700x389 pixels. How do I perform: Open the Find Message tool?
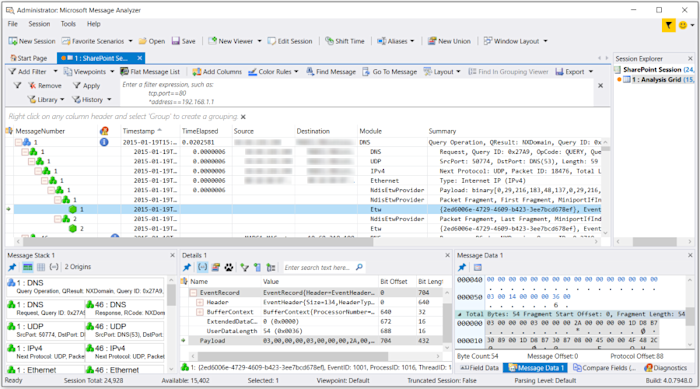[331, 71]
